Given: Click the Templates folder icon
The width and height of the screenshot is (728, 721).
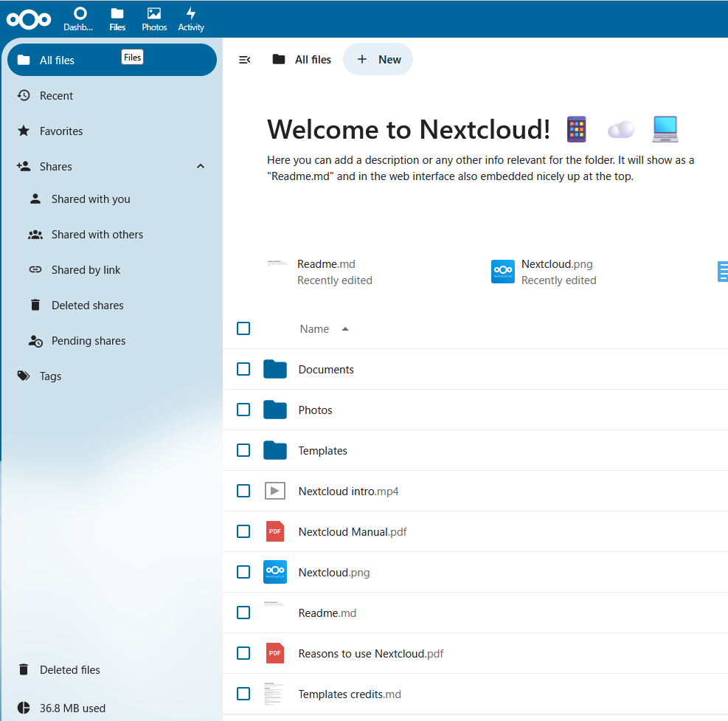Looking at the screenshot, I should pyautogui.click(x=275, y=450).
